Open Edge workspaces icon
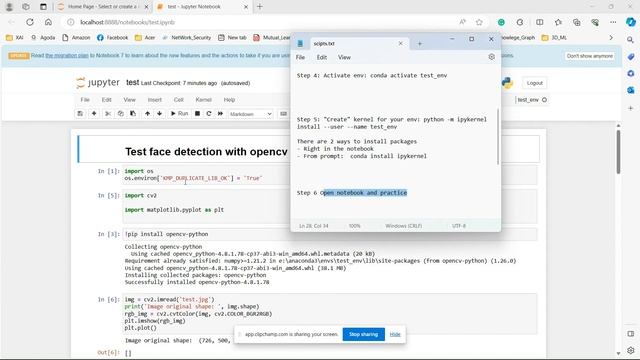Viewport: 640px width, 360px height. [26, 7]
